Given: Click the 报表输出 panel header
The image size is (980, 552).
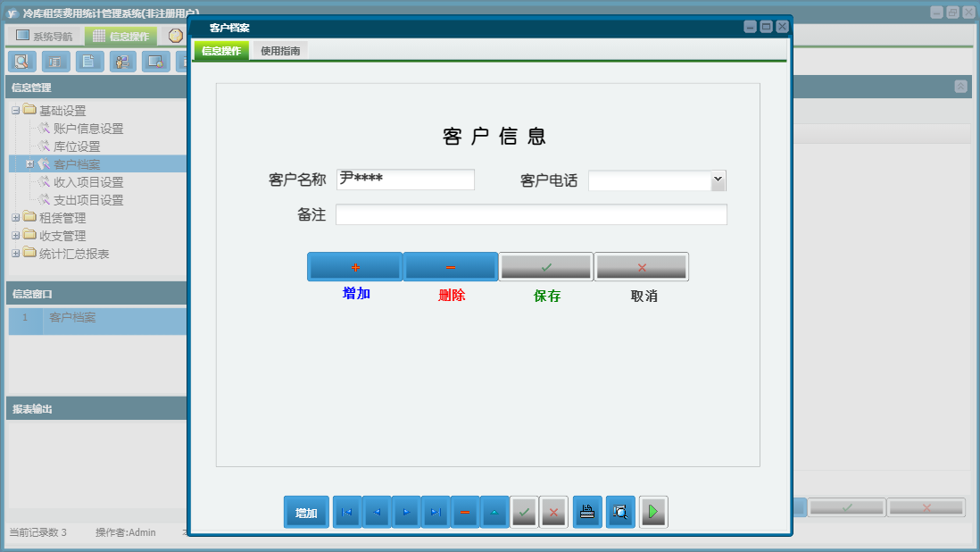Looking at the screenshot, I should click(96, 409).
